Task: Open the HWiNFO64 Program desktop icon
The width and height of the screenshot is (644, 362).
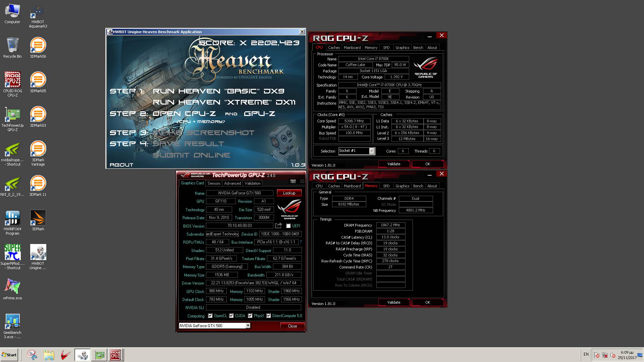Action: tap(12, 222)
